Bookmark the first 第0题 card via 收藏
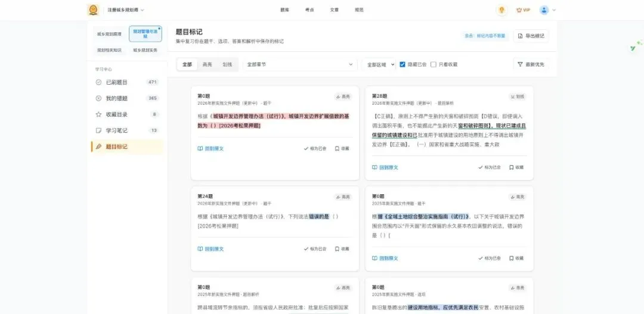This screenshot has width=644, height=314. pos(342,148)
